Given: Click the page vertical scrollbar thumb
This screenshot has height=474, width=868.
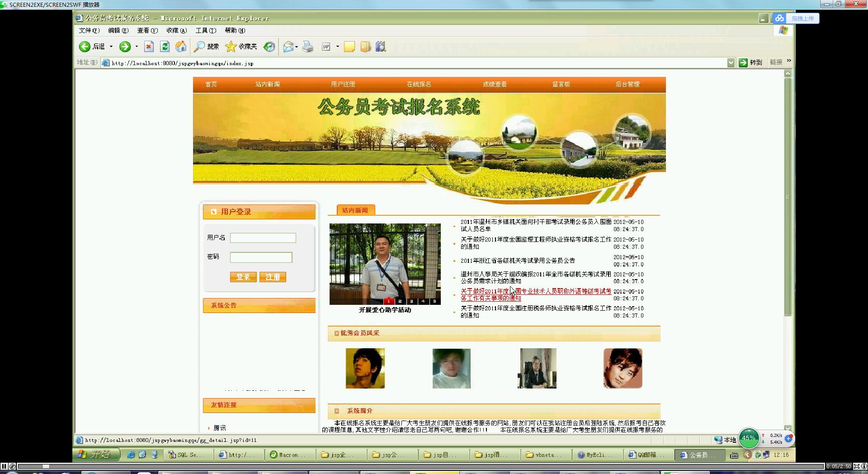Looking at the screenshot, I should (788, 197).
